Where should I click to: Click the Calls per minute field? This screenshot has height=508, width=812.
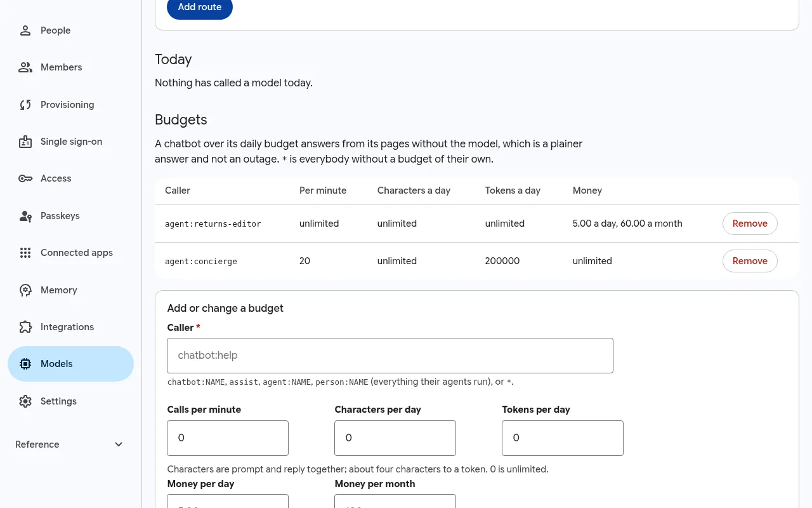(x=228, y=438)
